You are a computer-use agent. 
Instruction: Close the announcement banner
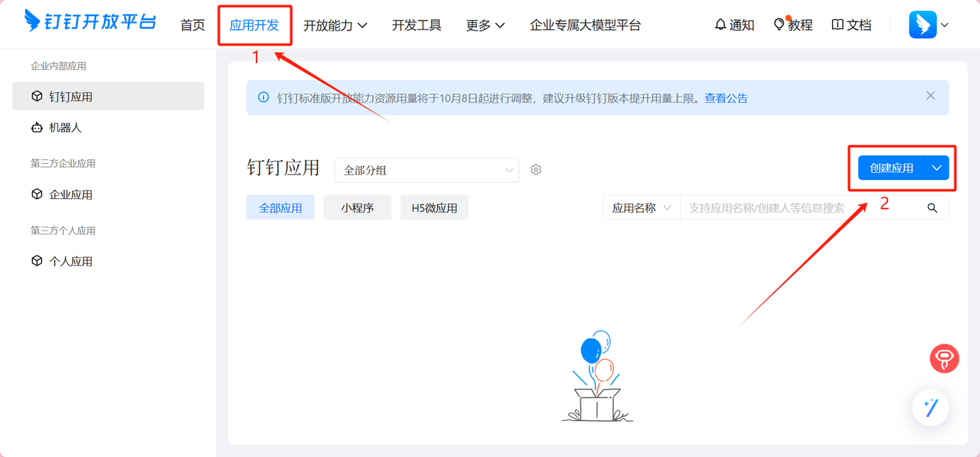pos(931,96)
